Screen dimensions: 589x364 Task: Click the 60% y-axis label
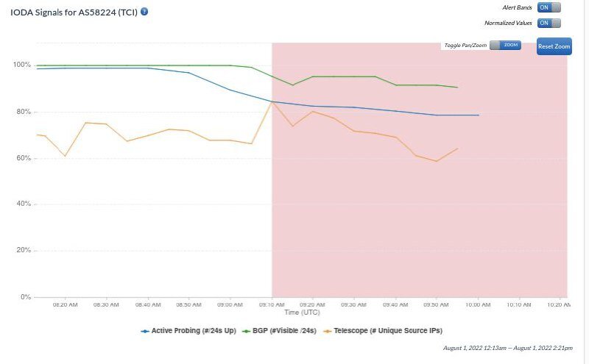pyautogui.click(x=24, y=158)
